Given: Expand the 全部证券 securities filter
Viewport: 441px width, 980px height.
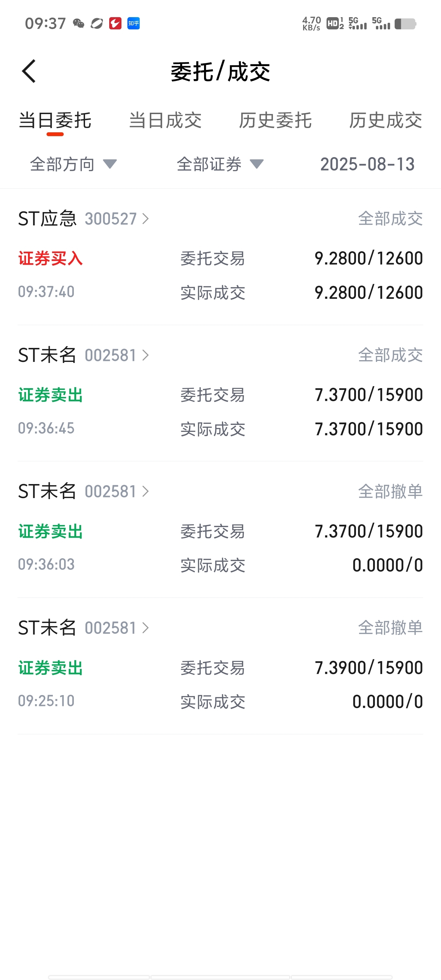Looking at the screenshot, I should [220, 164].
